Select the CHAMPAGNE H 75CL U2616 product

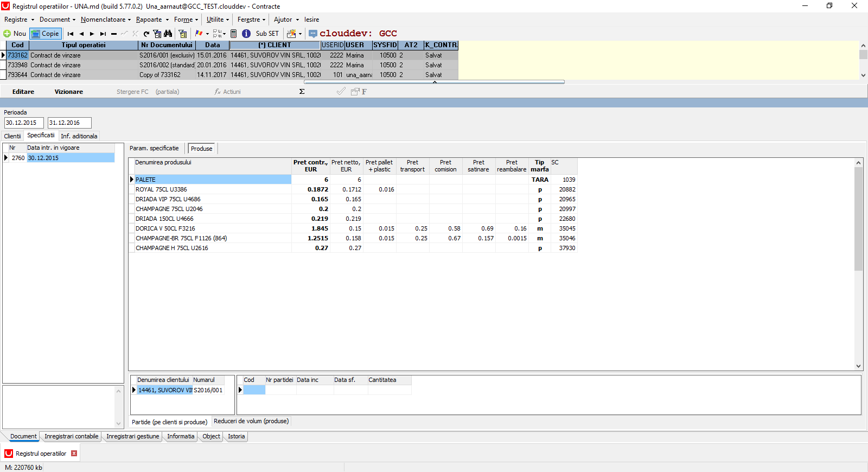tap(353, 248)
